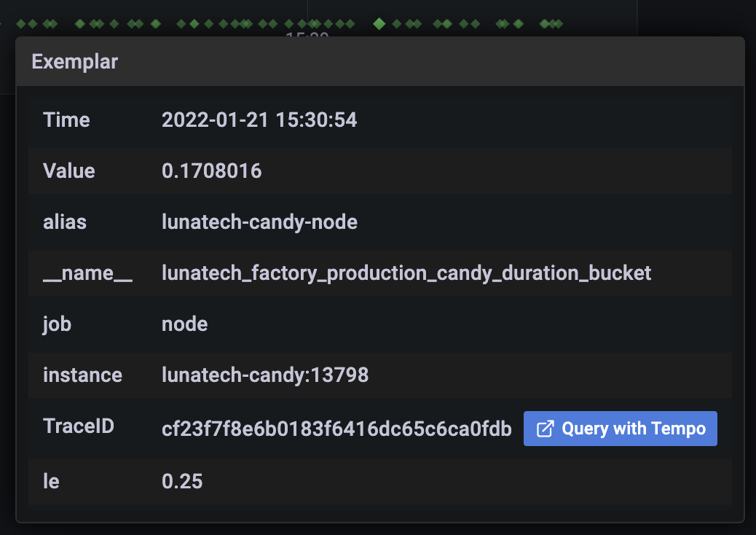Click the Query with Tempo button
Viewport: 756px width, 535px height.
(620, 429)
